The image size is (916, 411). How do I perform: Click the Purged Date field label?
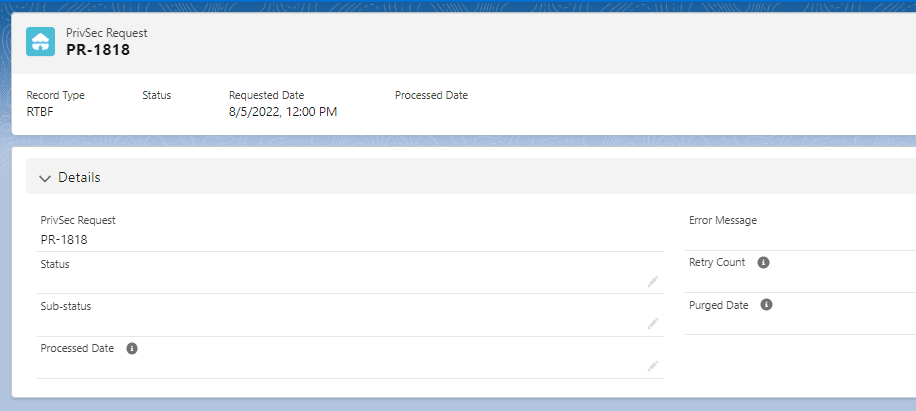(718, 305)
